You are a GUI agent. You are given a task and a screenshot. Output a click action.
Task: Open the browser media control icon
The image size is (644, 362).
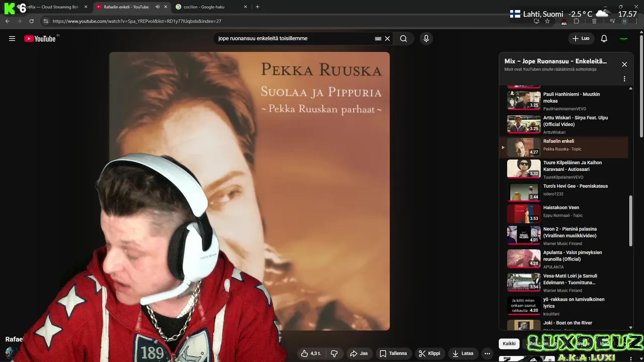[x=612, y=21]
